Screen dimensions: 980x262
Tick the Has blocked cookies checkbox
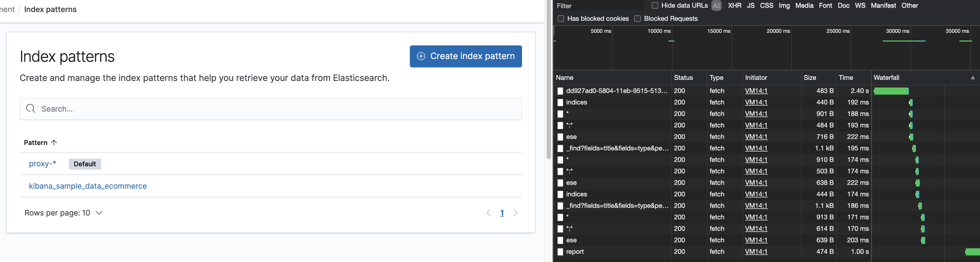click(560, 19)
